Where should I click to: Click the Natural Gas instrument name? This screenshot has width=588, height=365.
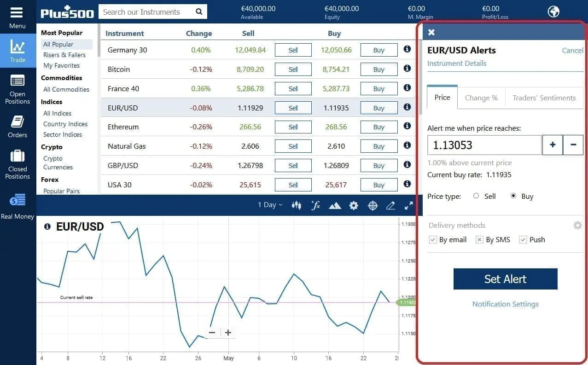[127, 146]
